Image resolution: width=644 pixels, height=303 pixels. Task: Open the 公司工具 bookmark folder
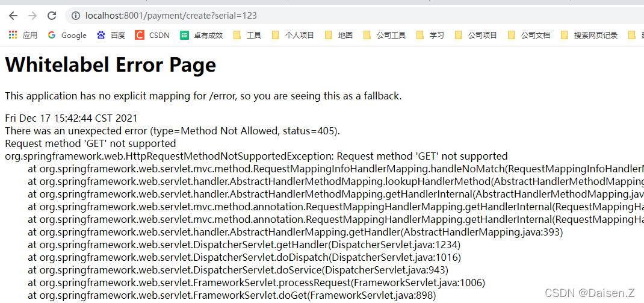click(x=385, y=36)
